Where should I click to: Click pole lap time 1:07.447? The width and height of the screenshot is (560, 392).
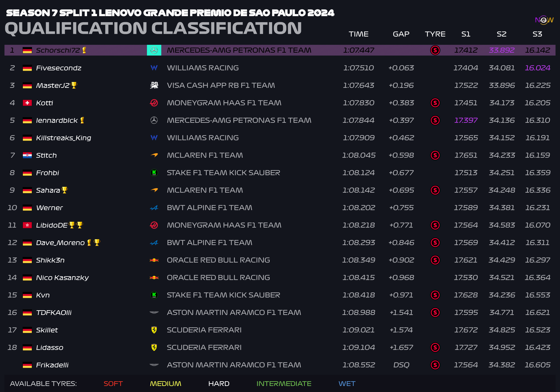[x=359, y=50]
